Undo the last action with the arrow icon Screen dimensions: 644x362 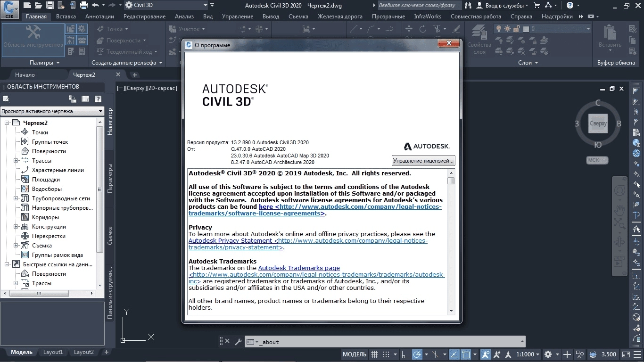coord(95,5)
